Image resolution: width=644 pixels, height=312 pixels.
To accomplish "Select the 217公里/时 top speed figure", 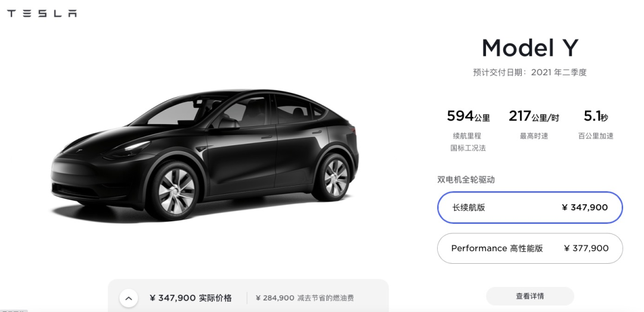I will 534,117.
